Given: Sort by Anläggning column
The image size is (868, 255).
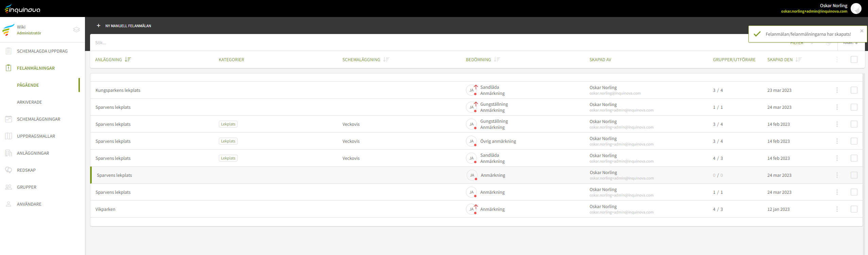Looking at the screenshot, I should point(128,60).
